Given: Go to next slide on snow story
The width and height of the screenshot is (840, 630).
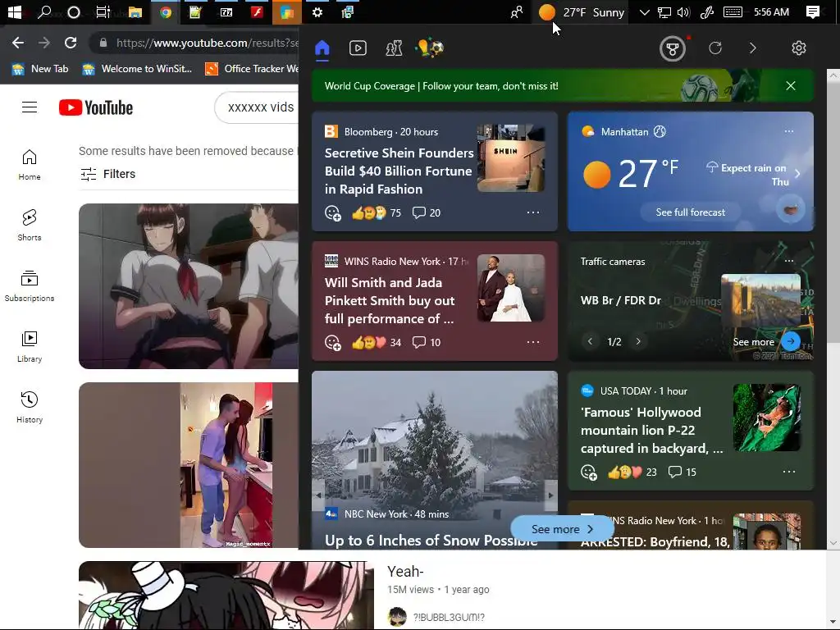Looking at the screenshot, I should click(550, 495).
